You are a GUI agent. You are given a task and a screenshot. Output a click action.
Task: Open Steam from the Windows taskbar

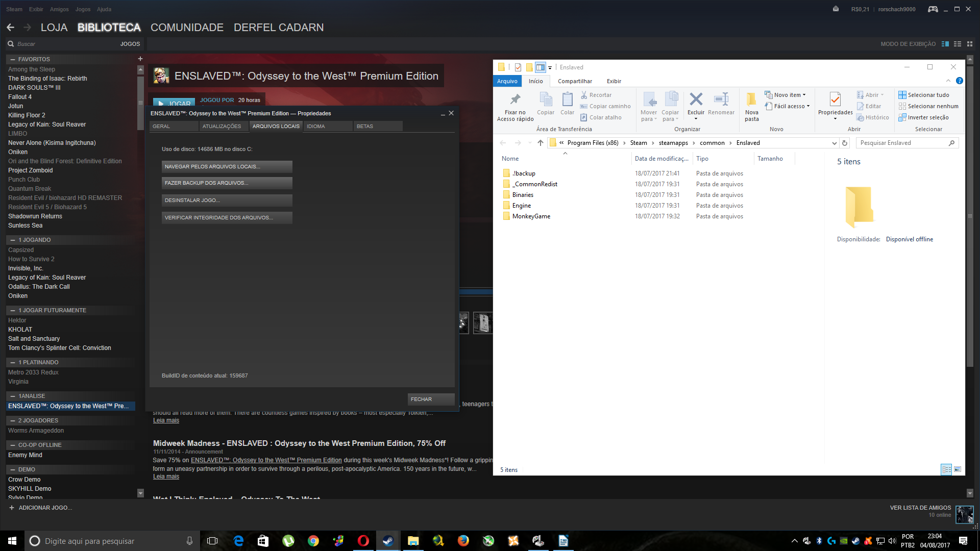(388, 541)
